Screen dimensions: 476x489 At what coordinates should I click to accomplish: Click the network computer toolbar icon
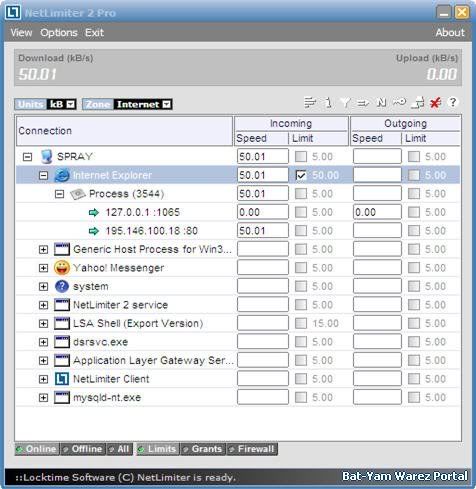coord(418,103)
